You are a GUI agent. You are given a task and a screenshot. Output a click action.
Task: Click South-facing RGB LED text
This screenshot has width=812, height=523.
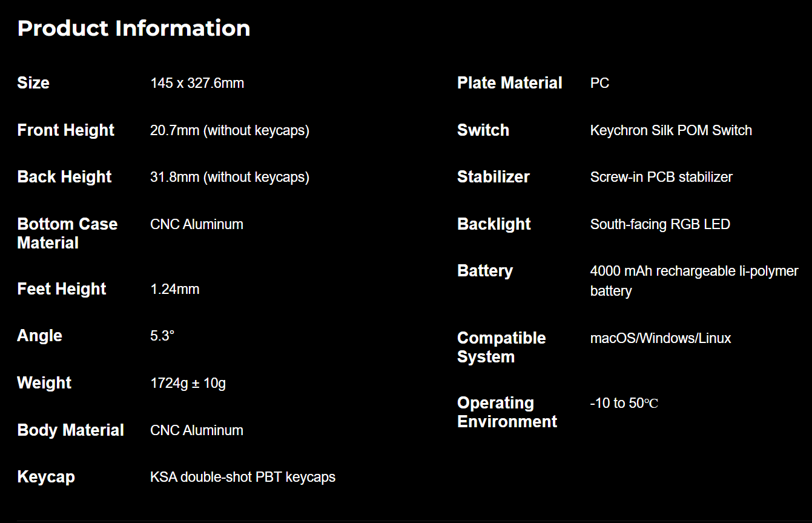[x=660, y=224]
